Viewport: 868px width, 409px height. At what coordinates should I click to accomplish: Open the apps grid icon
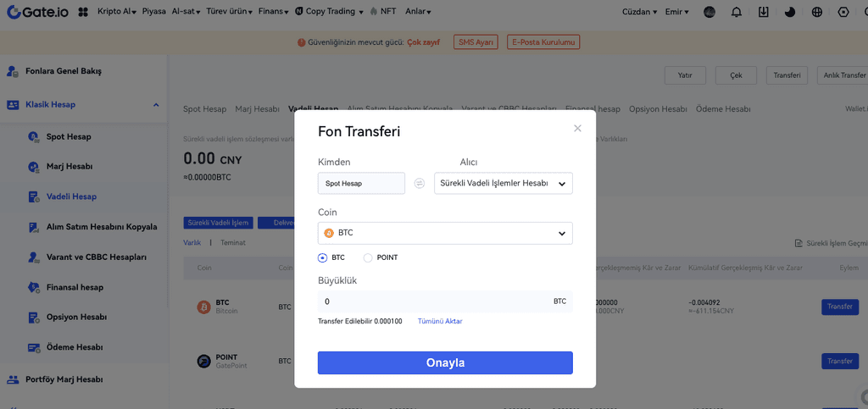point(83,13)
